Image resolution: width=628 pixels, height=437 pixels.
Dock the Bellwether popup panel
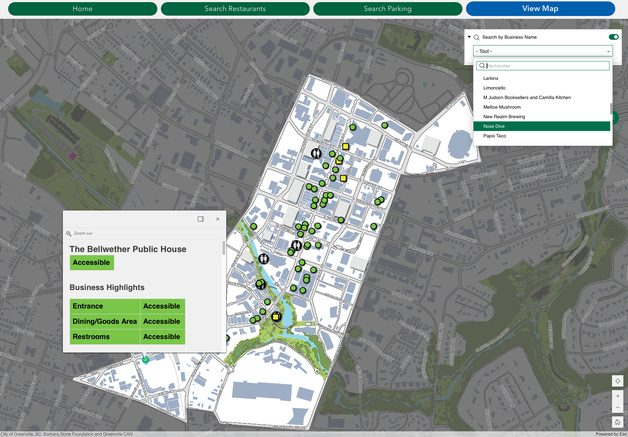coord(200,219)
